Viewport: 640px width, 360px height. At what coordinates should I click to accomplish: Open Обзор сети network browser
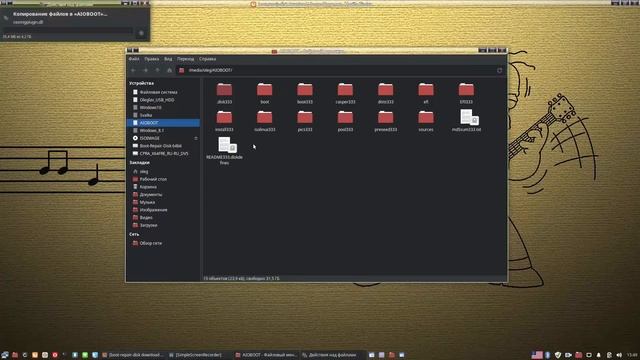[163, 243]
